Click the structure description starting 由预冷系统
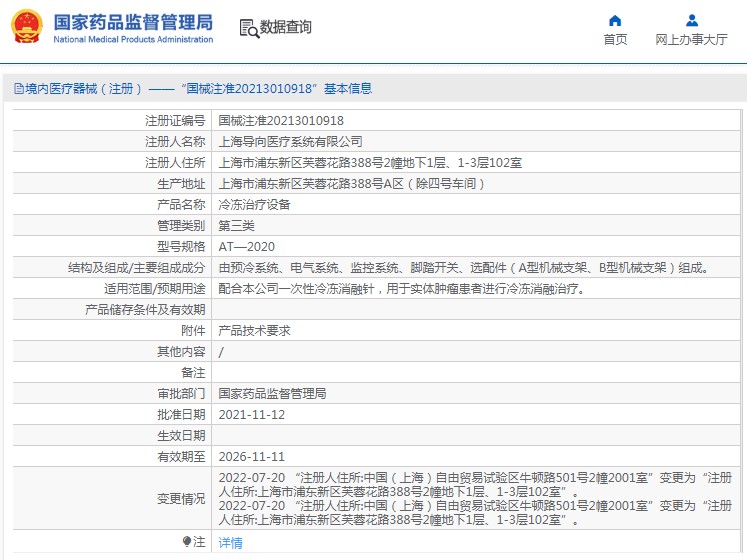This screenshot has height=560, width=747. click(464, 267)
